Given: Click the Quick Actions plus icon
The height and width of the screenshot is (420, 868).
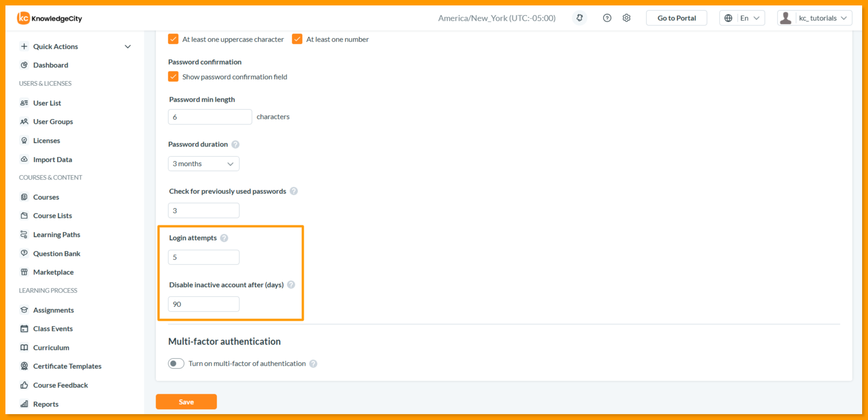Looking at the screenshot, I should (24, 46).
